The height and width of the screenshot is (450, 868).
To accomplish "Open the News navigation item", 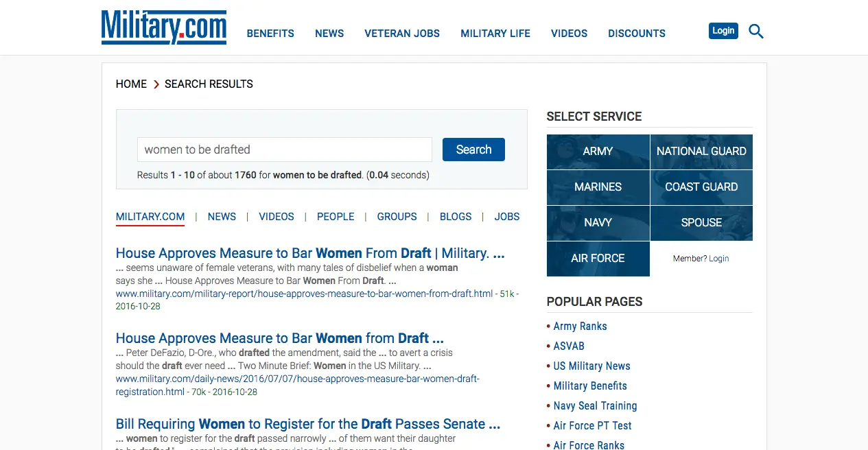I will 329,33.
